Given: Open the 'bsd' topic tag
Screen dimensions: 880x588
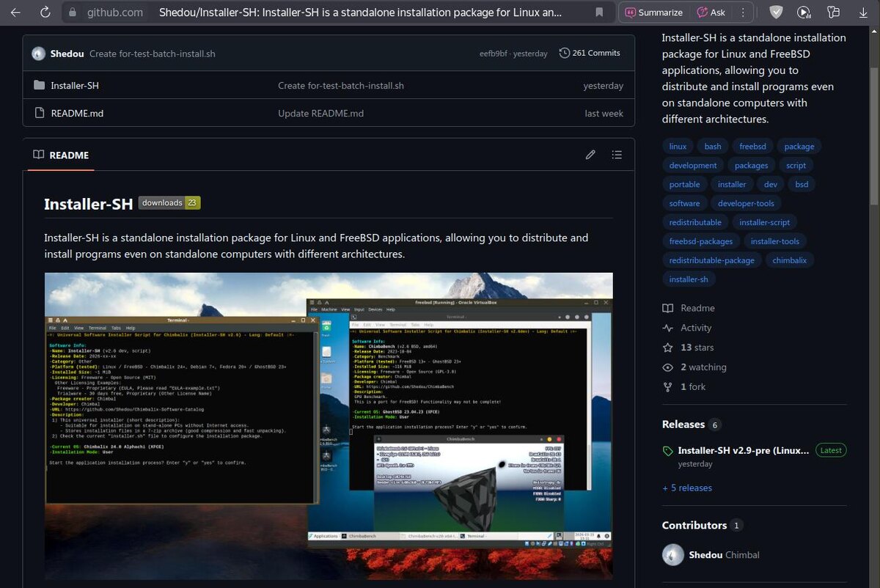Looking at the screenshot, I should pyautogui.click(x=802, y=184).
